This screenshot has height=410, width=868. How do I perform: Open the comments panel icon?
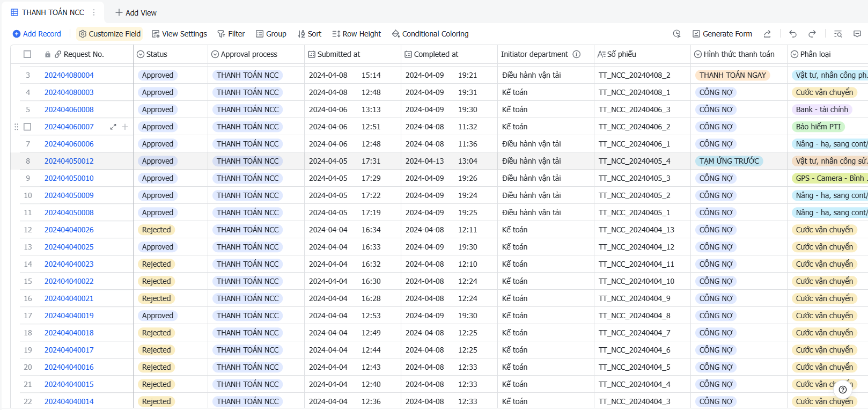(857, 34)
